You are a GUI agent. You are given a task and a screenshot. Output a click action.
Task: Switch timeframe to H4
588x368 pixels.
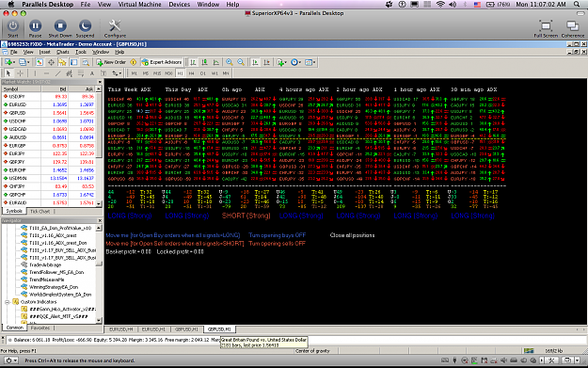(x=192, y=73)
